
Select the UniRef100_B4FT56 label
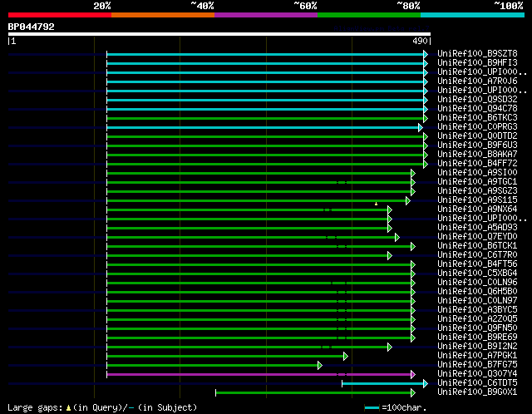[477, 264]
